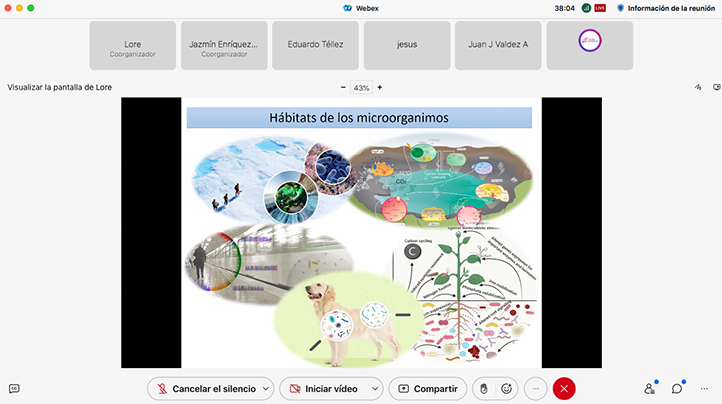Select the Lore participant tile
722x404 pixels.
[x=132, y=46]
